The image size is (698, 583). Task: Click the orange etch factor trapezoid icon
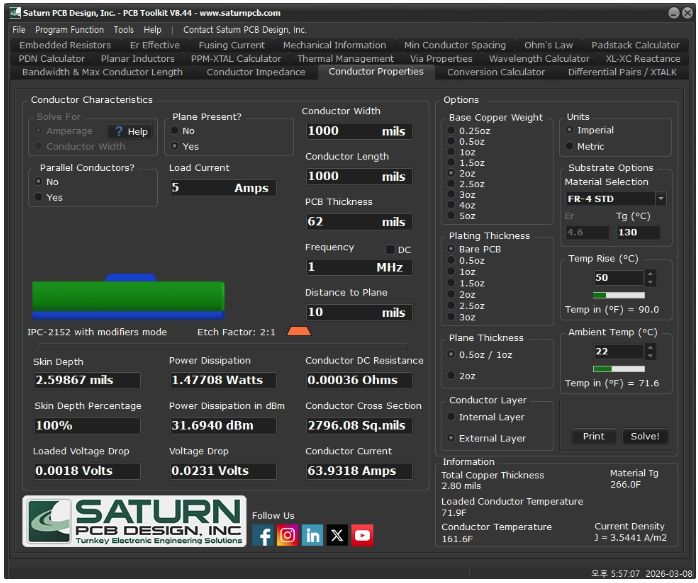point(299,331)
